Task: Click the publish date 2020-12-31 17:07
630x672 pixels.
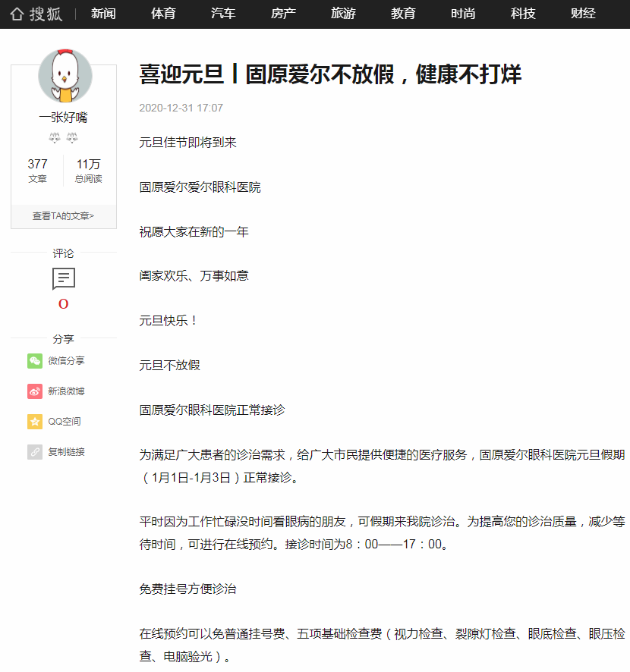Action: 181,108
